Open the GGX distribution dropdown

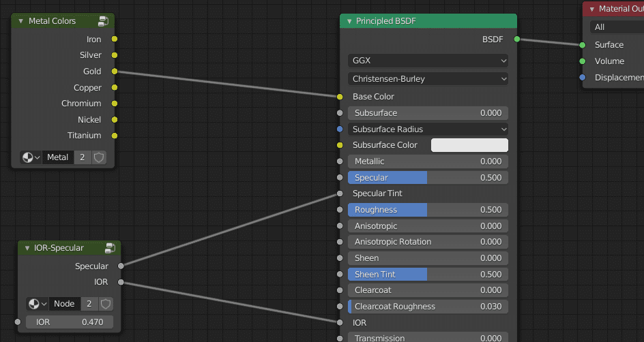coord(428,61)
